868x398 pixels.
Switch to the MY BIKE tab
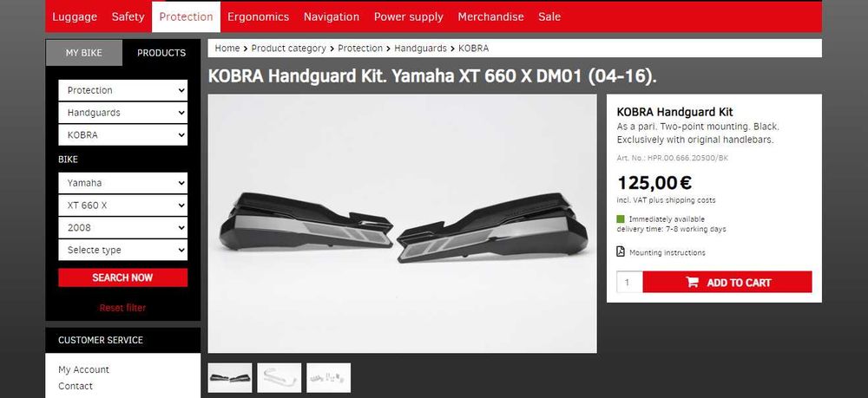(84, 53)
